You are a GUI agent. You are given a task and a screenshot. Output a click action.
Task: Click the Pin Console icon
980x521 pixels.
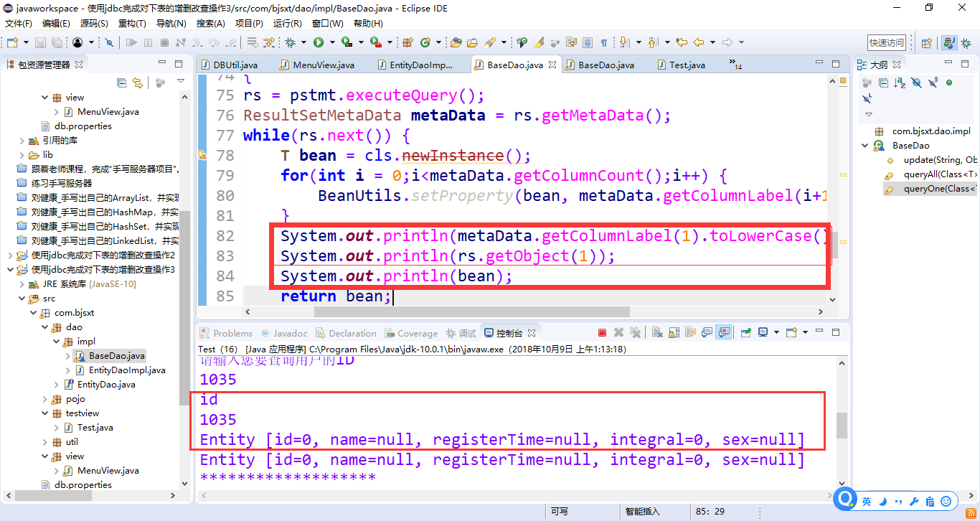[746, 332]
